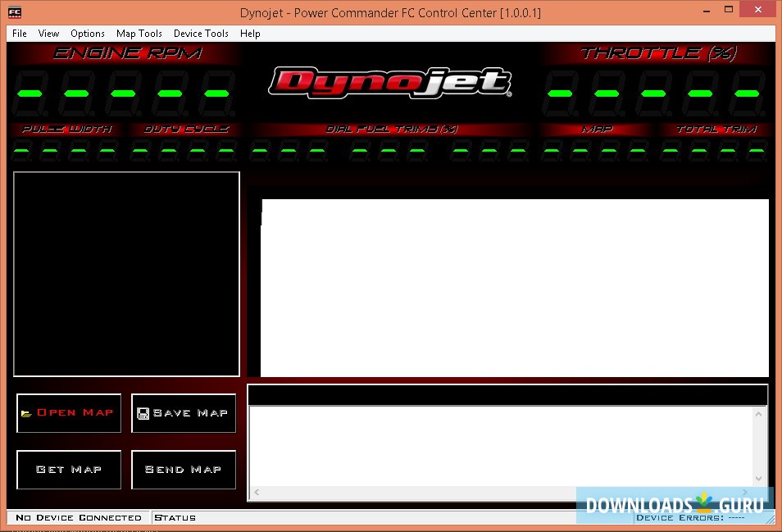Viewport: 782px width, 532px height.
Task: Click the Open Map button
Action: (x=69, y=413)
